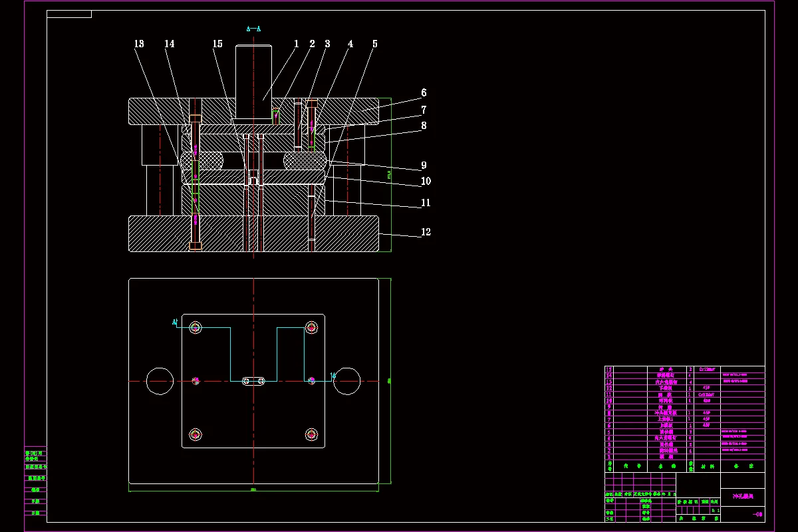Click row number 9 in the parts list
798x532 pixels.
coord(609,407)
